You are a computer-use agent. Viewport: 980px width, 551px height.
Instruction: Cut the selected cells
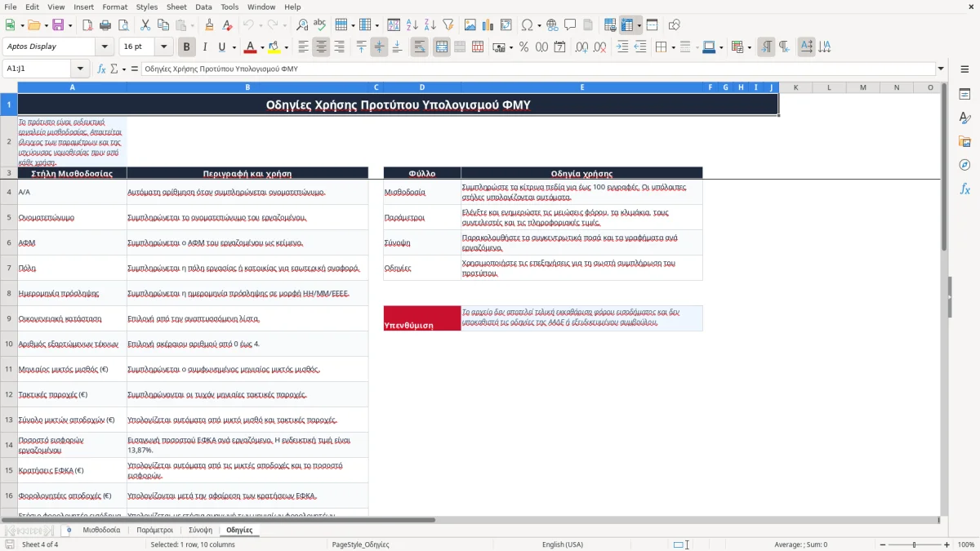click(x=145, y=25)
